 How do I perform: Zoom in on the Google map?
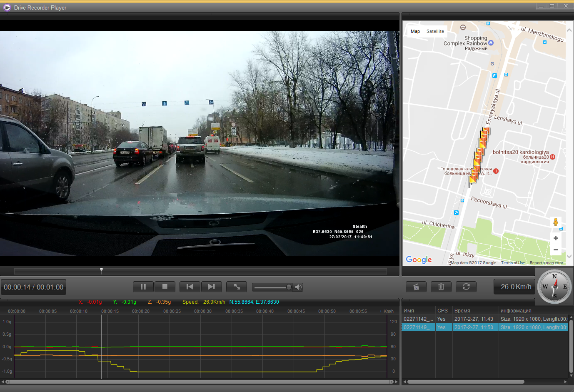point(556,238)
